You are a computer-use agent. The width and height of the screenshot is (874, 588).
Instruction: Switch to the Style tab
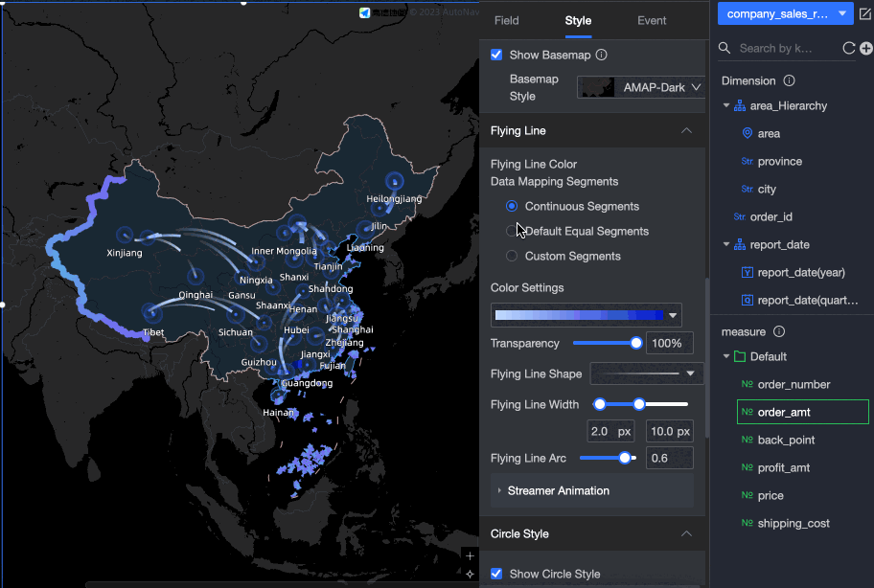point(578,21)
